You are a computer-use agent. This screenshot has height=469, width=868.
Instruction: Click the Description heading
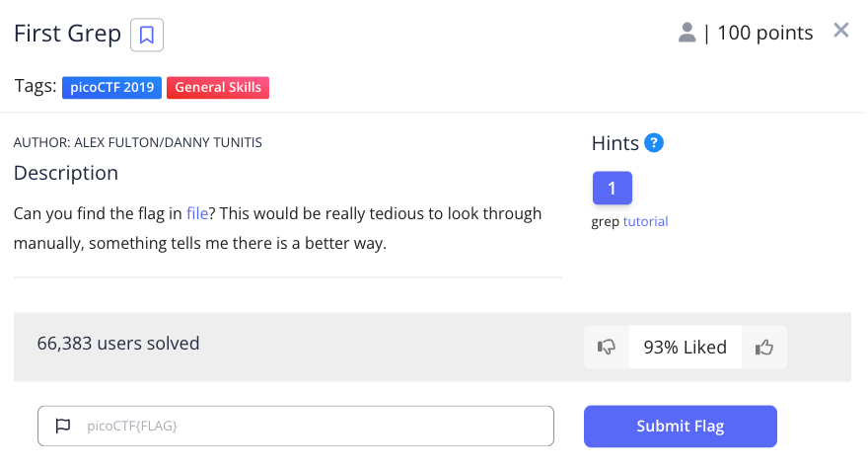pyautogui.click(x=66, y=173)
